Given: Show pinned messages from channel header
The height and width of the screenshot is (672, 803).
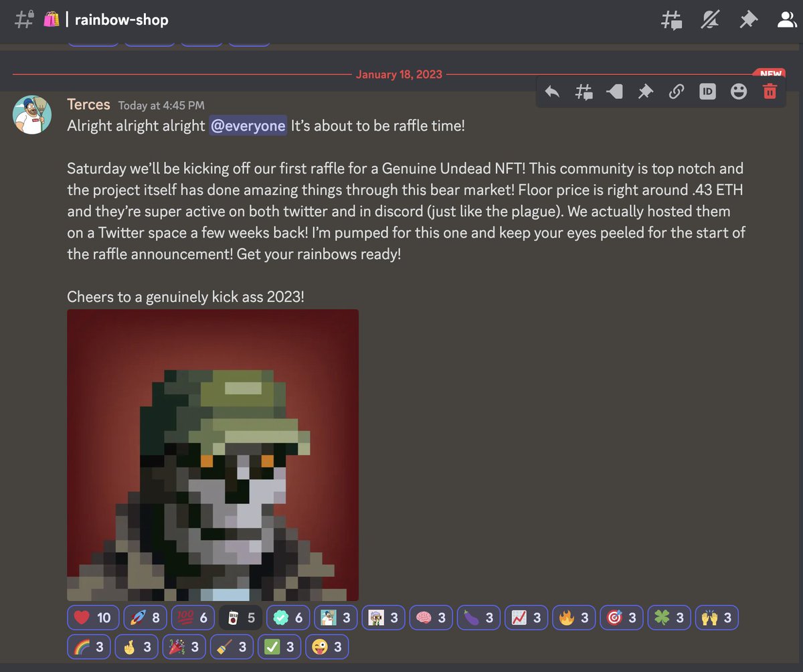Looking at the screenshot, I should click(x=747, y=21).
